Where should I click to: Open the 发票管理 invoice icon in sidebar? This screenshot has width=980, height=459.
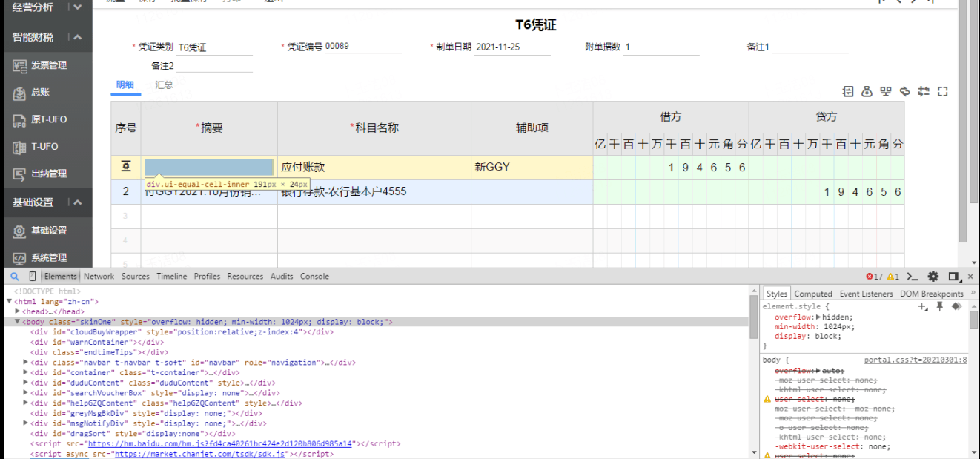coord(20,65)
